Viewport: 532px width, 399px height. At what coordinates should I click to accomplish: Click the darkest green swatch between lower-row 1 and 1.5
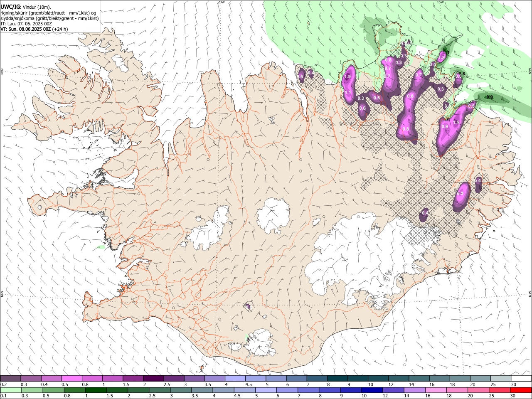96,390
